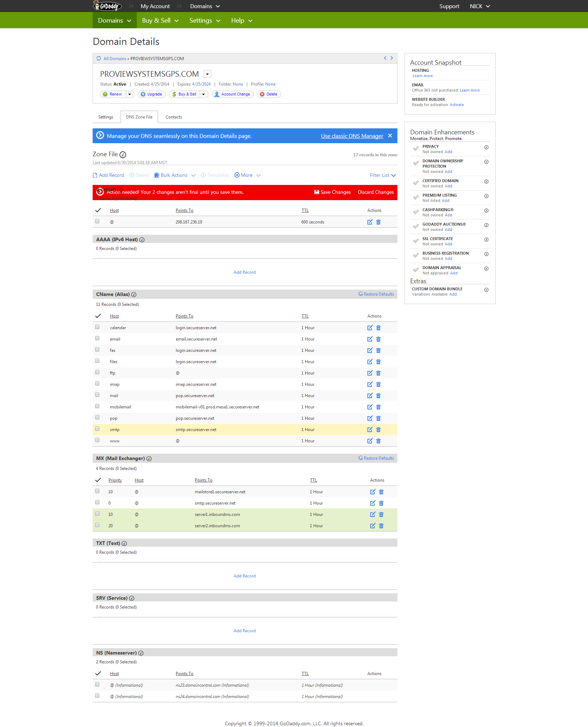Click next domain arrow icon
This screenshot has width=588, height=727.
coord(392,58)
